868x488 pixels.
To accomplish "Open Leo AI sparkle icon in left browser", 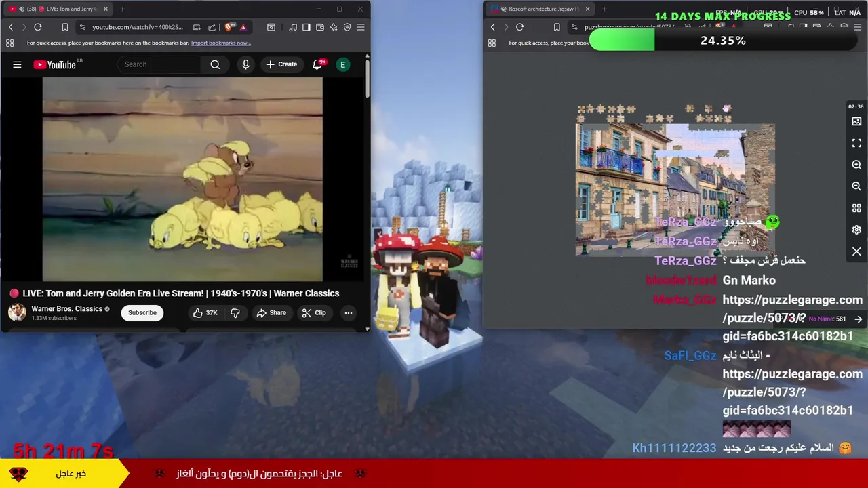I will [x=334, y=27].
